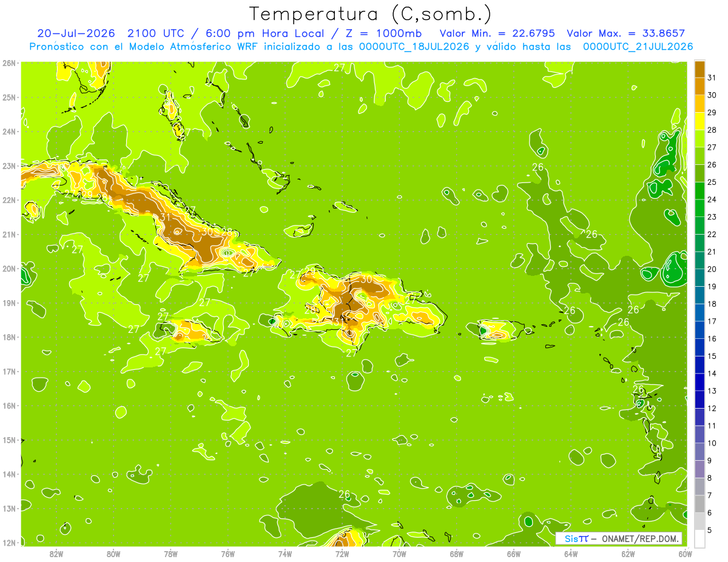Click the validity stamp 0000UTC_21JUL2026
This screenshot has height=562, width=728.
(x=638, y=46)
